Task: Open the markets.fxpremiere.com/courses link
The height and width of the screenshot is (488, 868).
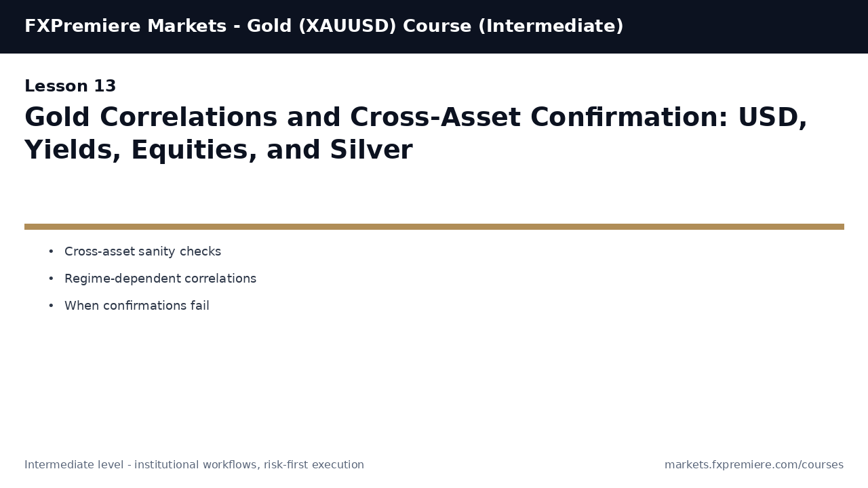Action: (754, 465)
